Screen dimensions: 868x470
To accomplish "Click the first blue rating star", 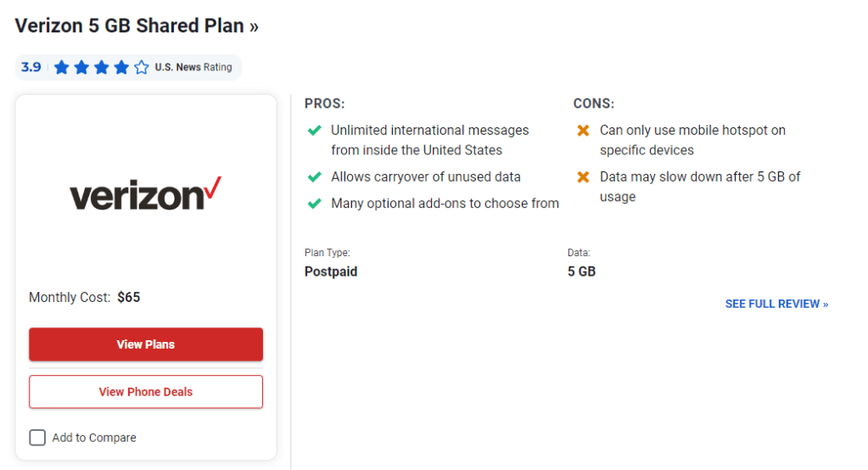I will click(x=62, y=67).
